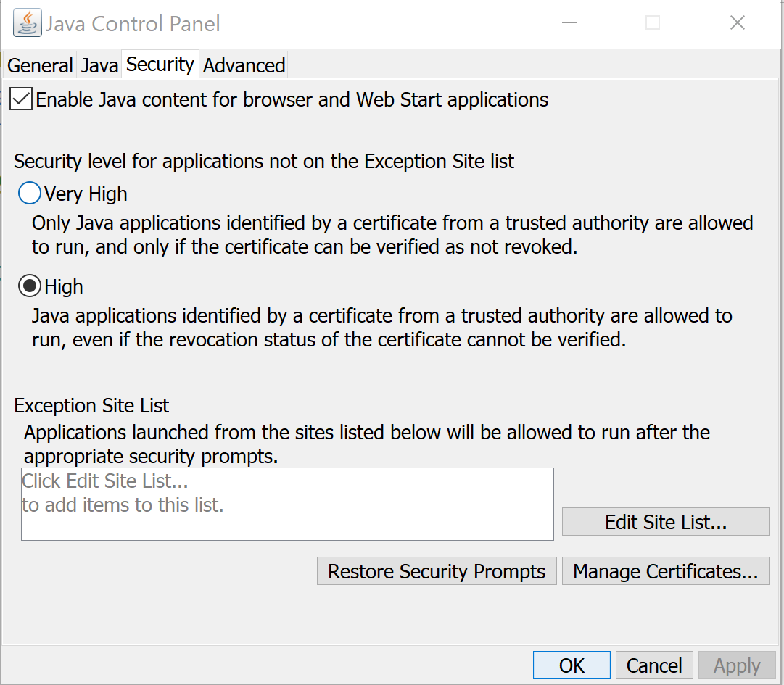Cancel the Java Control Panel dialog
The height and width of the screenshot is (685, 784).
point(654,665)
